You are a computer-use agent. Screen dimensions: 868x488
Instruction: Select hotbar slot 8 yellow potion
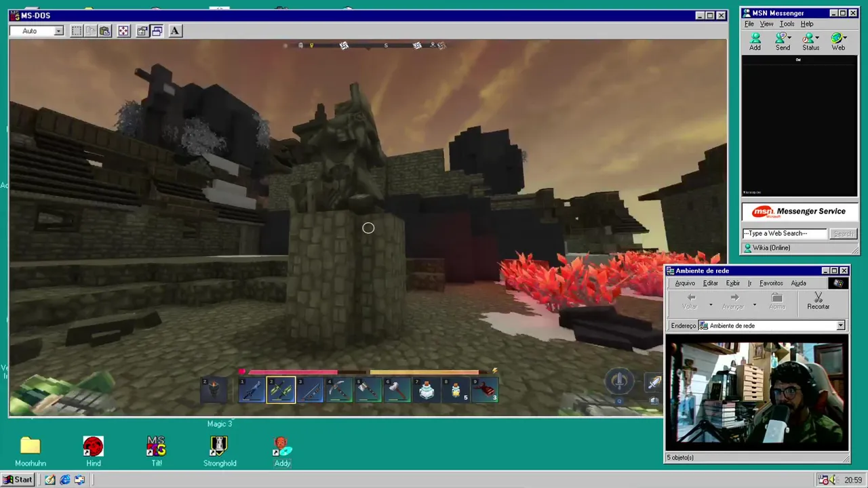456,390
